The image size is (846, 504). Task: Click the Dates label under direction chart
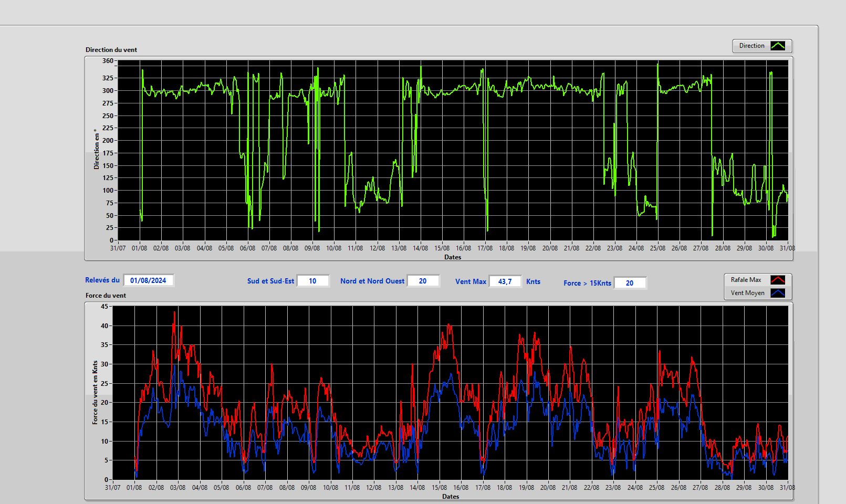coord(453,257)
